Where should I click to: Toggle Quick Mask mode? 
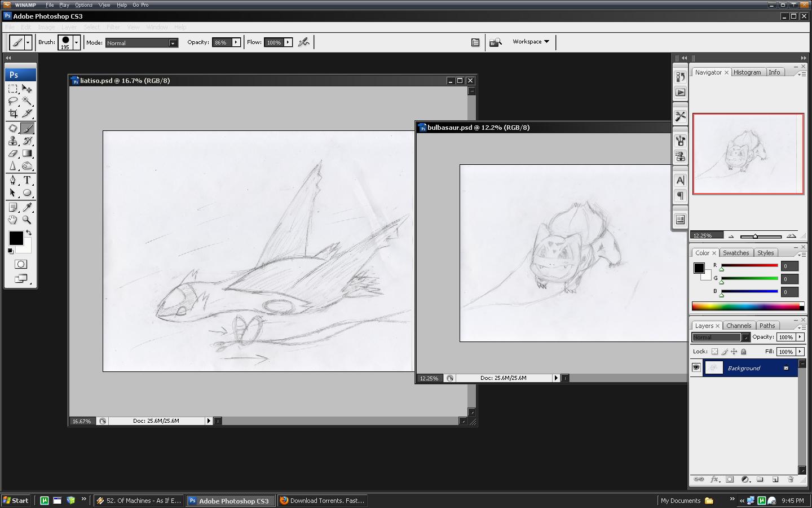pyautogui.click(x=21, y=264)
